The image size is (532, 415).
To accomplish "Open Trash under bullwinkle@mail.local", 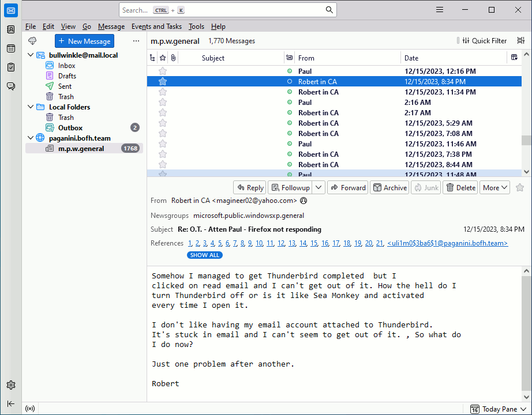I will (84, 97).
